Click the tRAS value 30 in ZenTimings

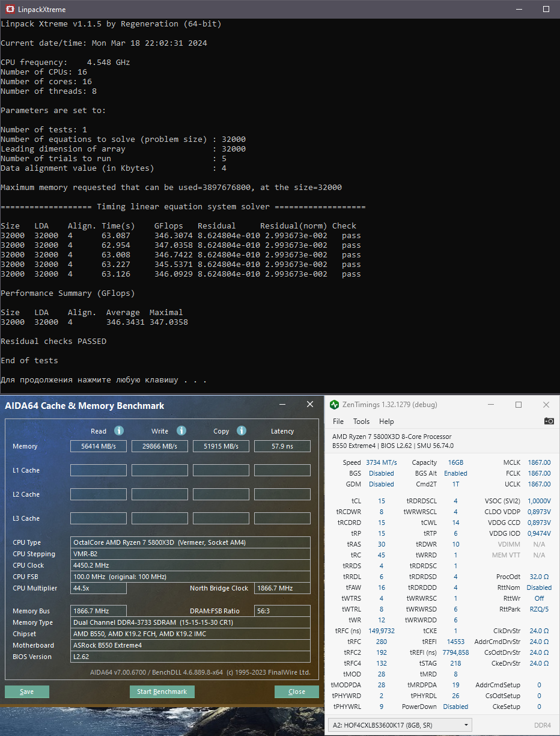pyautogui.click(x=382, y=544)
